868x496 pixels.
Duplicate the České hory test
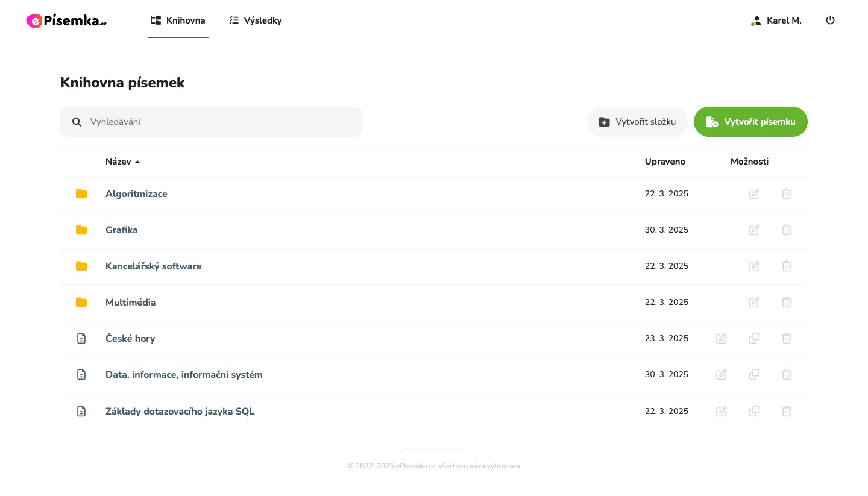point(753,338)
